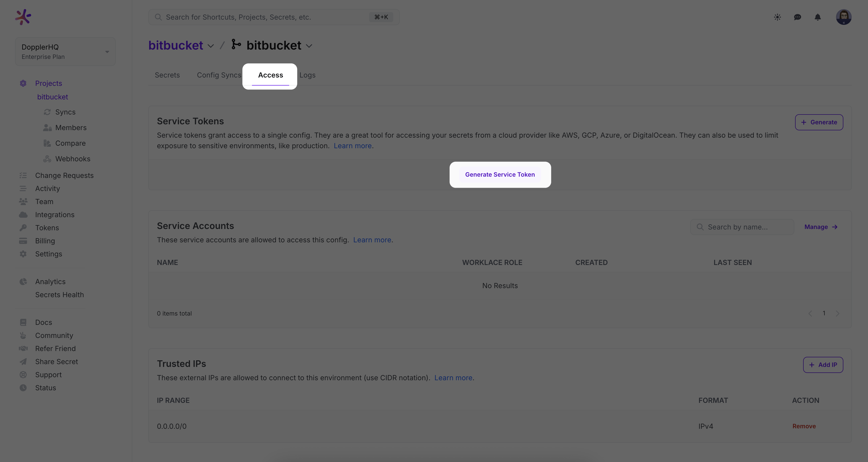Click the bitbucket project breadcrumb title
This screenshot has width=868, height=462.
coord(176,45)
